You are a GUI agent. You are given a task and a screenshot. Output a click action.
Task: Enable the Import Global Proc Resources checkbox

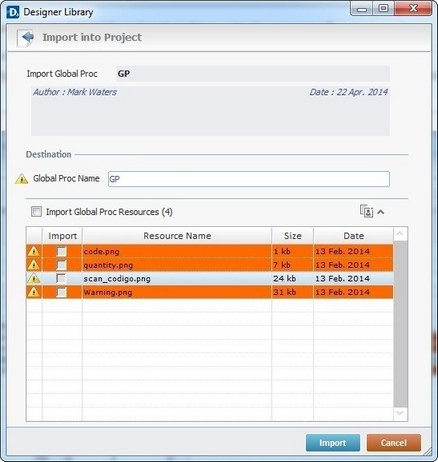(36, 212)
